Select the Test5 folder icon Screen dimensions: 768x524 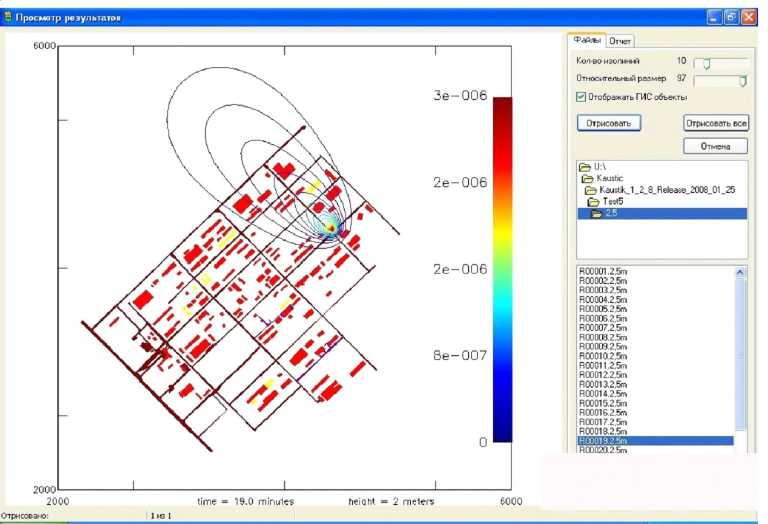594,201
